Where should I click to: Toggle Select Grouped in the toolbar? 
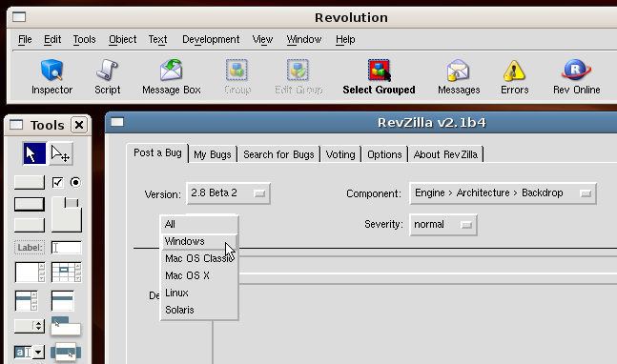379,77
